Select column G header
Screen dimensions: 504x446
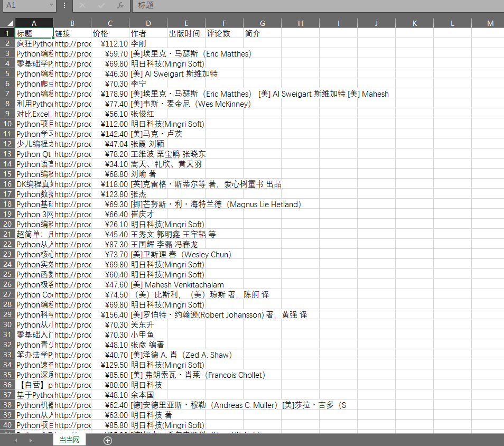262,23
